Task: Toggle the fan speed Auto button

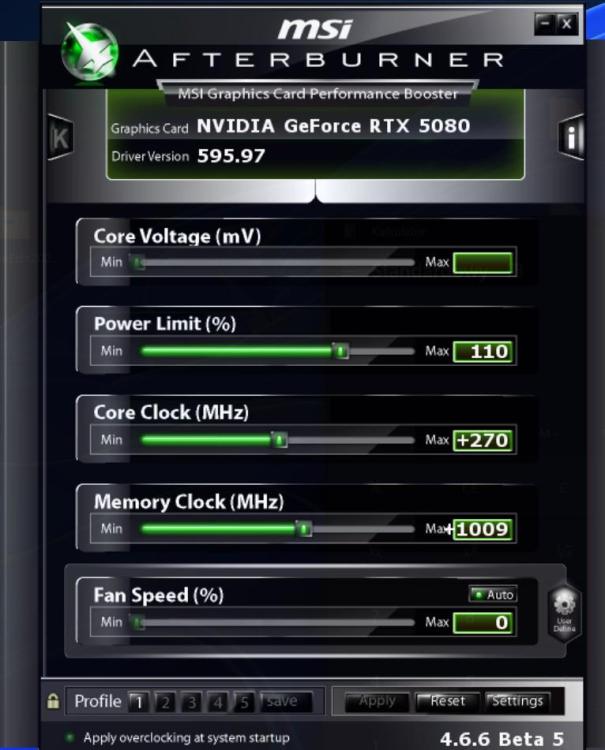Action: (494, 595)
